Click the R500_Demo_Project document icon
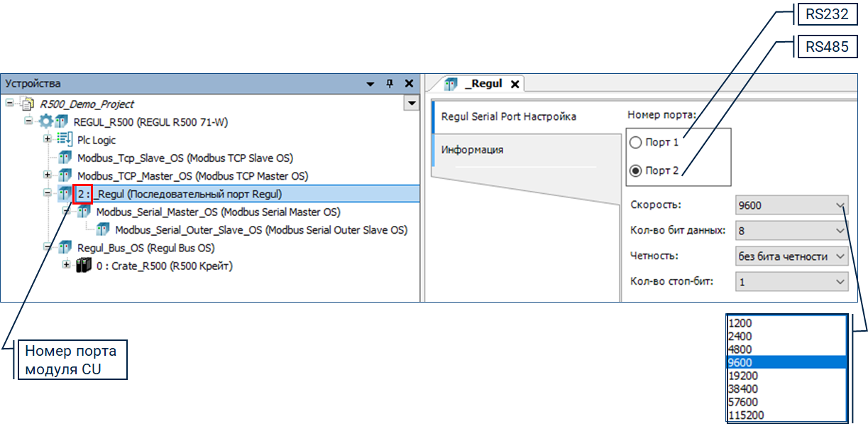The image size is (868, 424). (x=28, y=104)
